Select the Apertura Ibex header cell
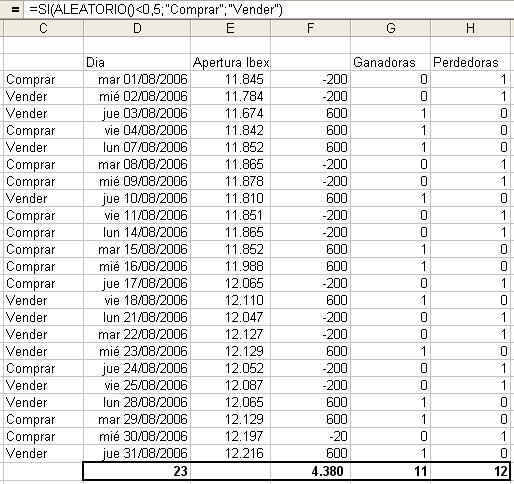 tap(230, 62)
